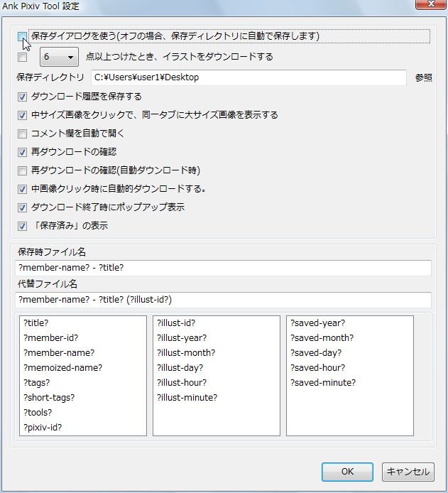Open the rating points dropdown showing 6
The width and height of the screenshot is (448, 493).
point(59,57)
